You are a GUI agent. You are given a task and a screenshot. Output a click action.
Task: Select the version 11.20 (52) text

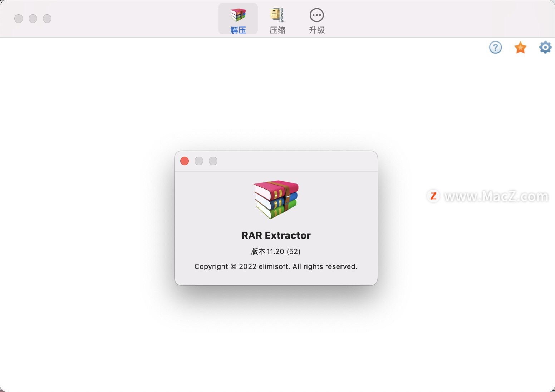coord(276,251)
